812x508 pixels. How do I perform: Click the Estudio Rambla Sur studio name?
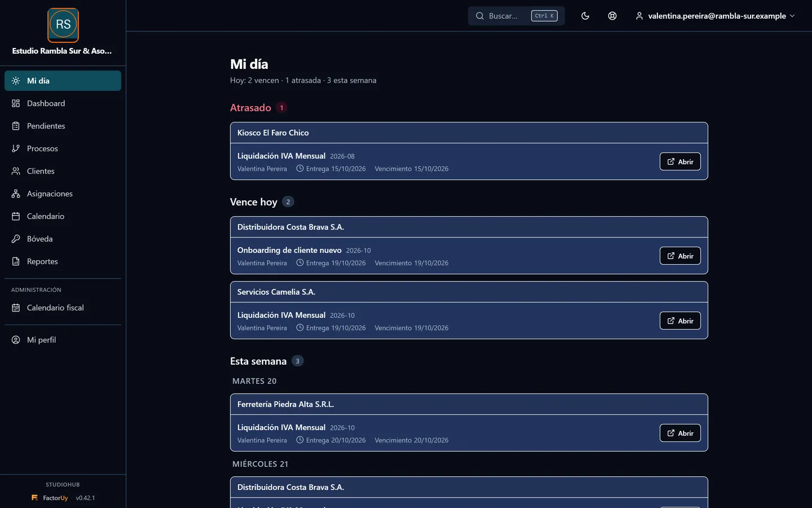(62, 51)
